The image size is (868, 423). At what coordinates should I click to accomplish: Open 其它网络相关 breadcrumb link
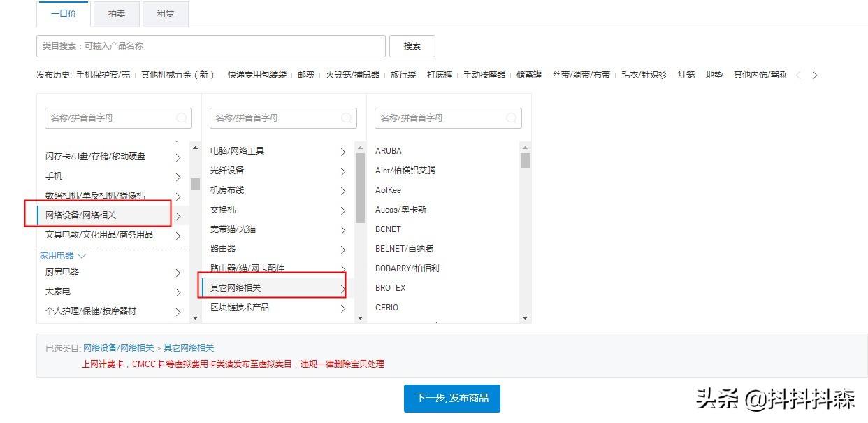pyautogui.click(x=189, y=347)
